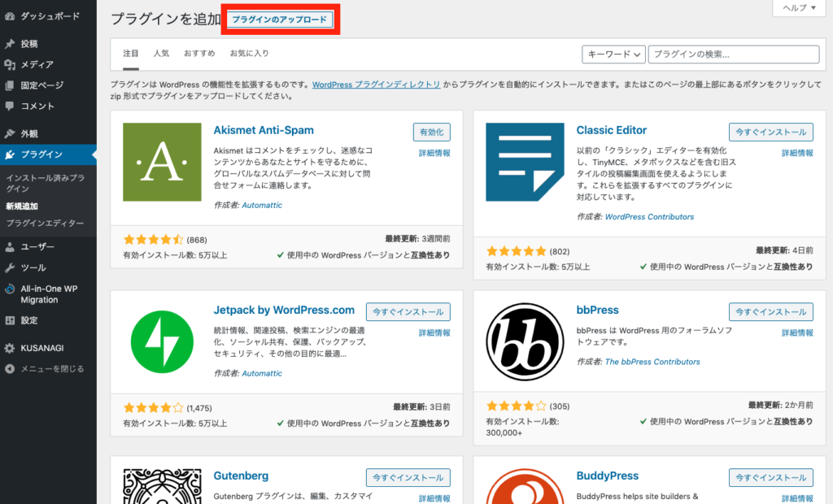Image resolution: width=833 pixels, height=504 pixels.
Task: Click プラグインのアップロード button
Action: [280, 20]
